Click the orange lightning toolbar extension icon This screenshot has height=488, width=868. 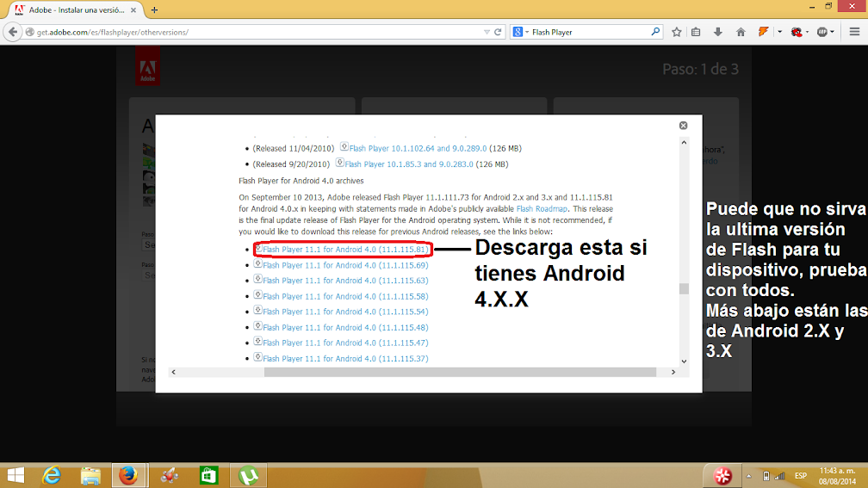(763, 32)
